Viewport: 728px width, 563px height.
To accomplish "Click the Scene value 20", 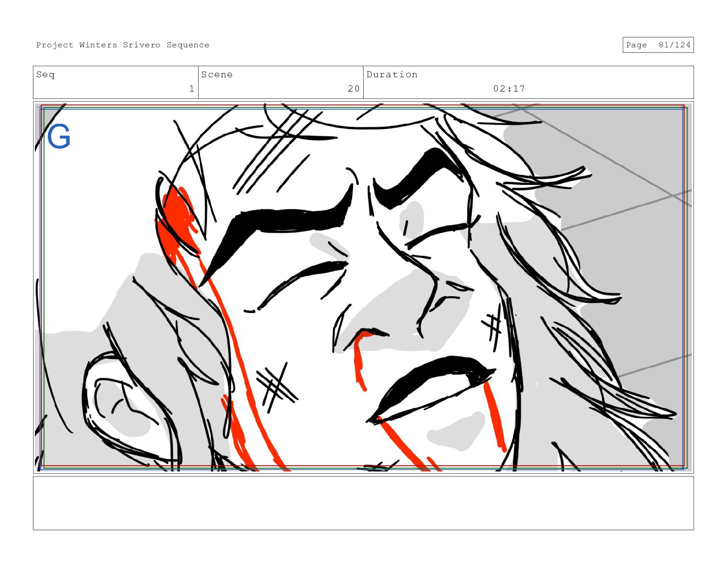I will [x=353, y=88].
